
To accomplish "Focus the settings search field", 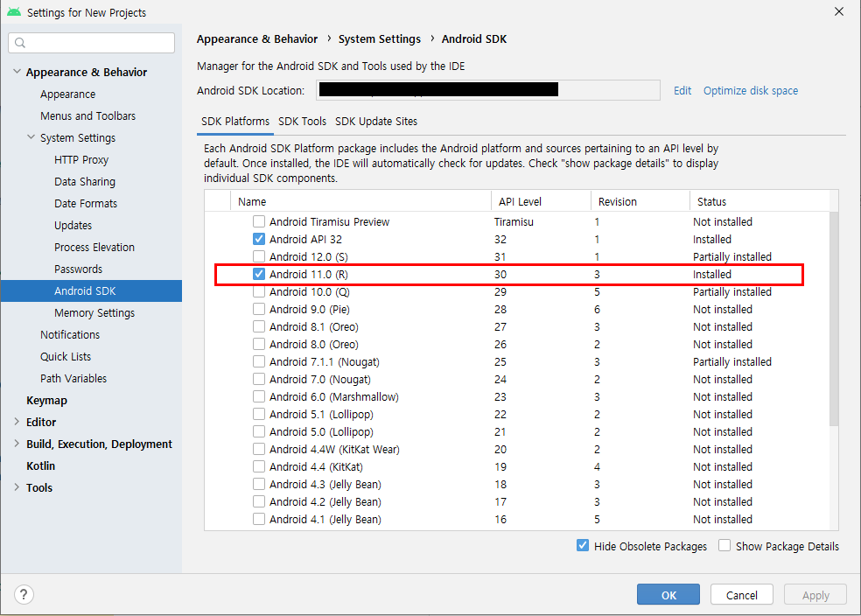I will [92, 43].
